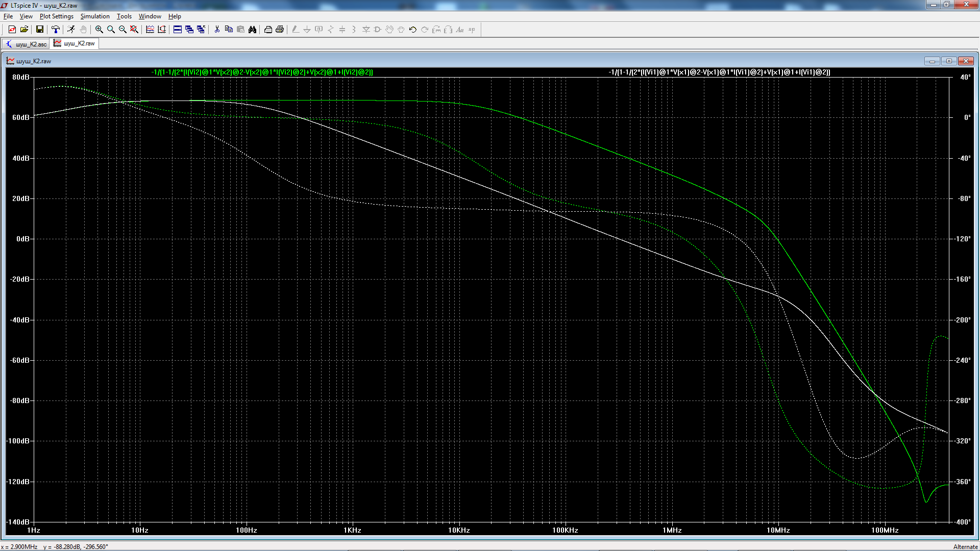Open the Tools menu
This screenshot has width=980, height=551.
(124, 16)
